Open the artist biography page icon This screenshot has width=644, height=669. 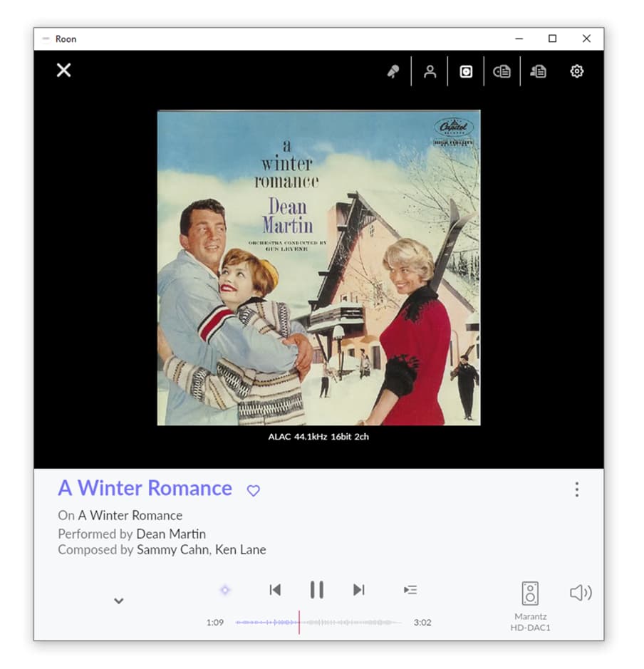(539, 71)
